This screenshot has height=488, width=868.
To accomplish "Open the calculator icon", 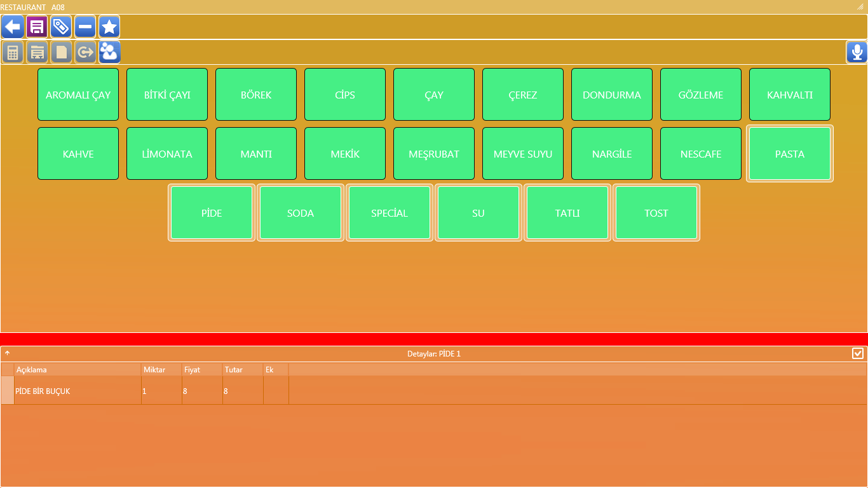I will click(x=13, y=52).
